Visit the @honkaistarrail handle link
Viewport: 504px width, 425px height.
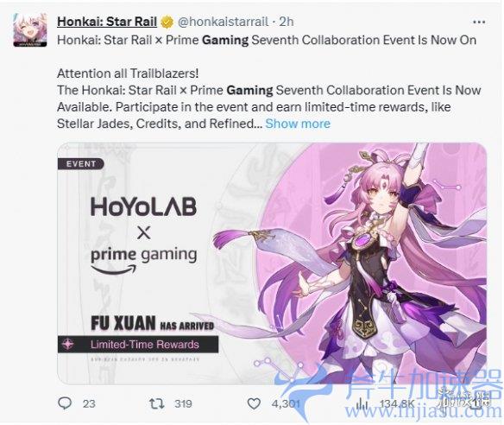coord(223,22)
